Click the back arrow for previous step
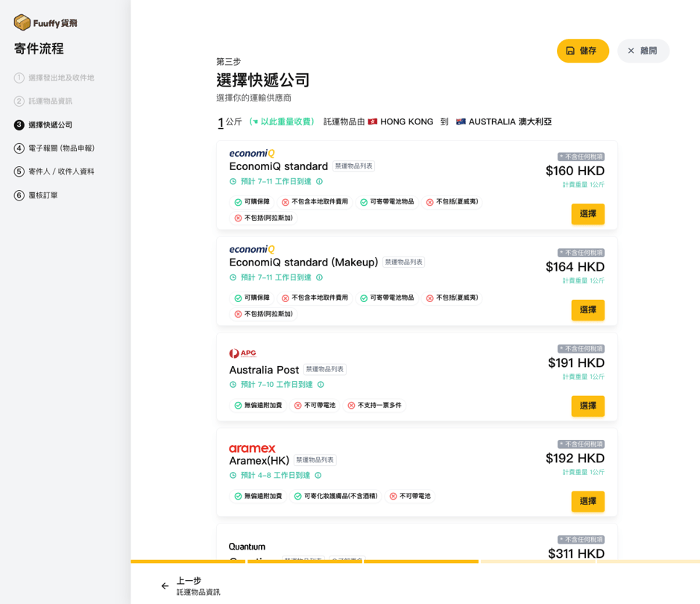This screenshot has width=700, height=604. point(165,586)
